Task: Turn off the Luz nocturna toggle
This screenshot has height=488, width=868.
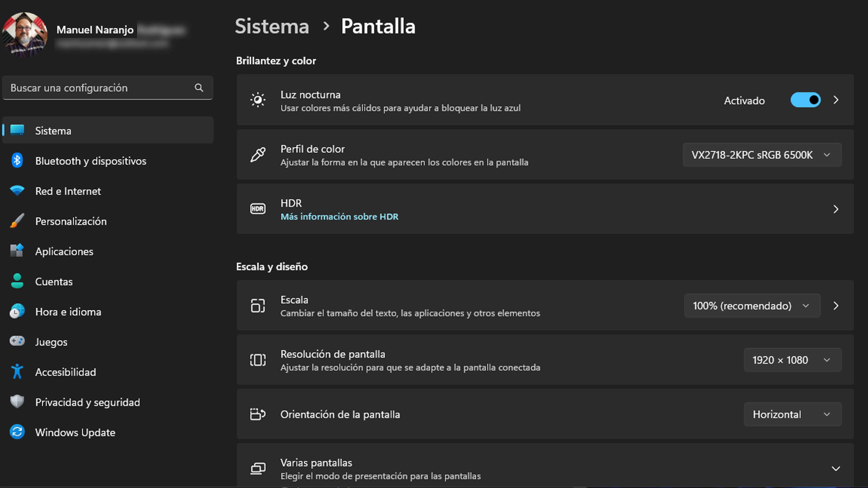Action: click(806, 100)
